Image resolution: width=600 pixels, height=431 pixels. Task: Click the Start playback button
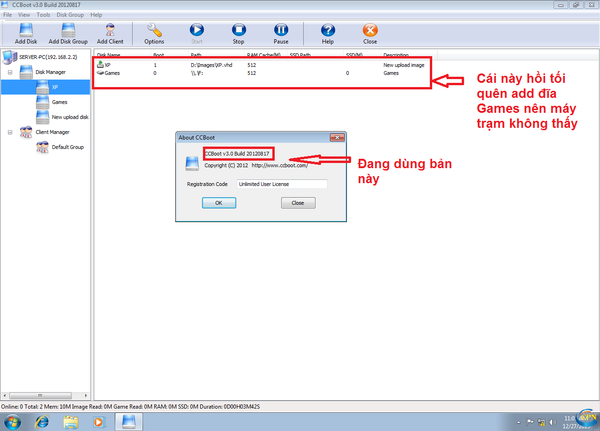tap(197, 34)
